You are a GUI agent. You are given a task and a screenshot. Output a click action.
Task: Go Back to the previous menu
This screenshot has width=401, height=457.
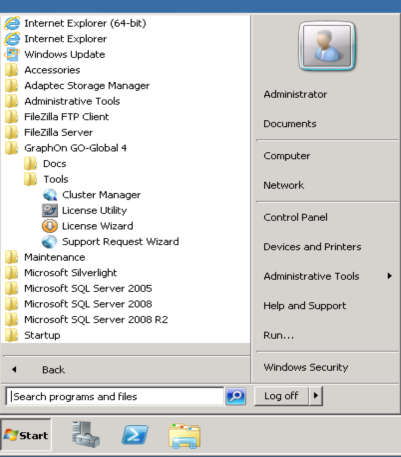click(53, 370)
